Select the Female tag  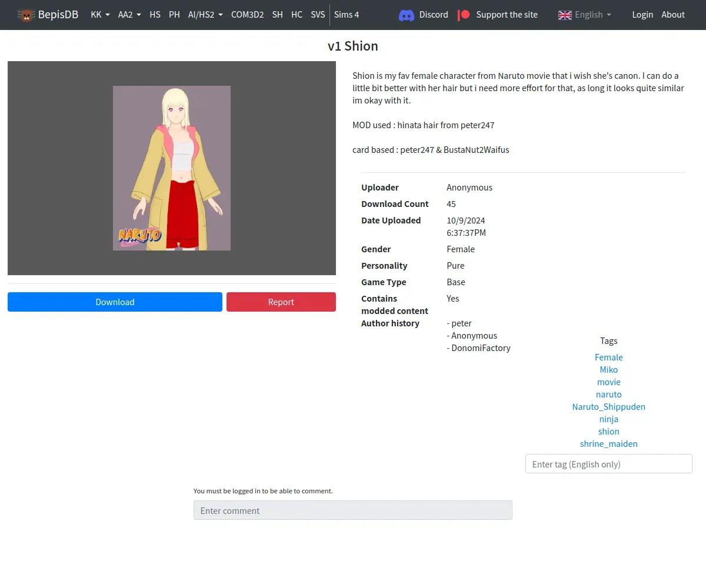tap(608, 358)
